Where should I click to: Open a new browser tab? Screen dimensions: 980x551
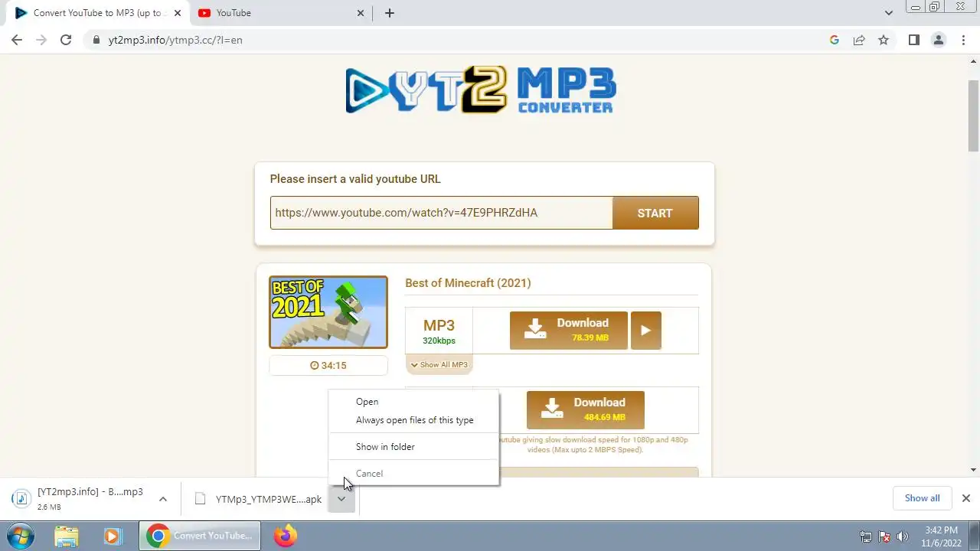click(x=389, y=13)
